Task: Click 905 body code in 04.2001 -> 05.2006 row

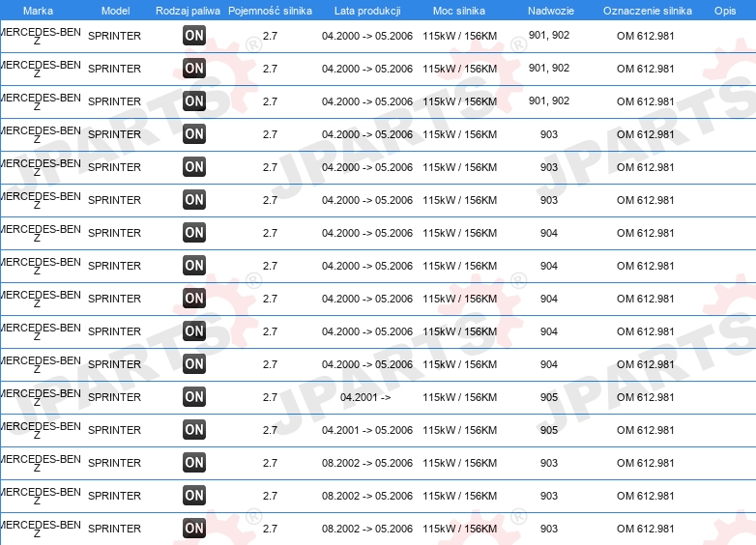Action: point(549,430)
